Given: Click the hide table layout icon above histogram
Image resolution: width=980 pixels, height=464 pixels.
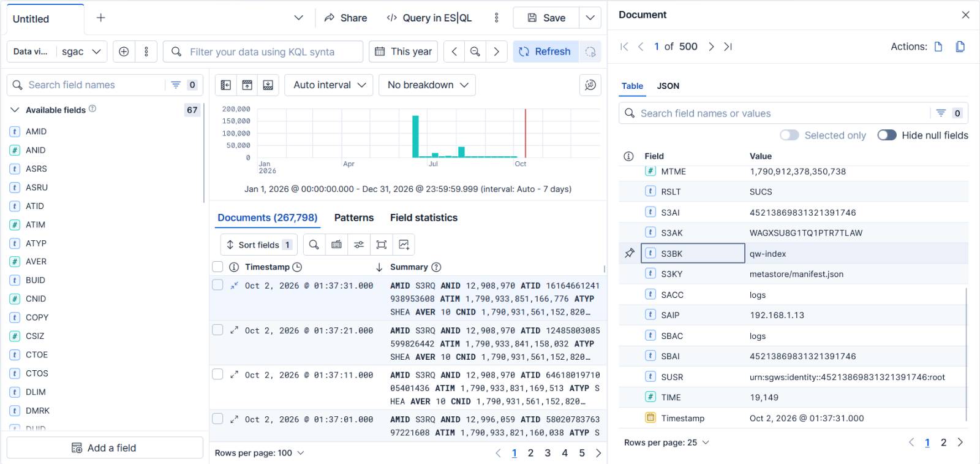Looking at the screenshot, I should 268,85.
